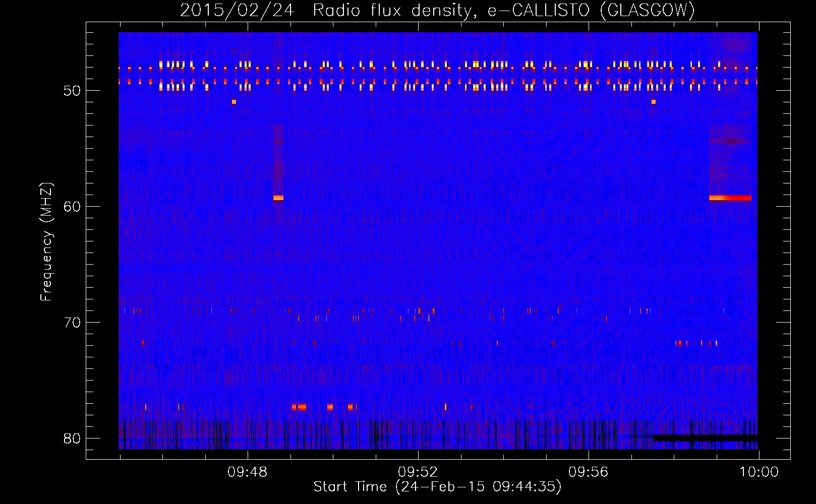
Task: Click the '09:56' time tick label
Action: (588, 472)
